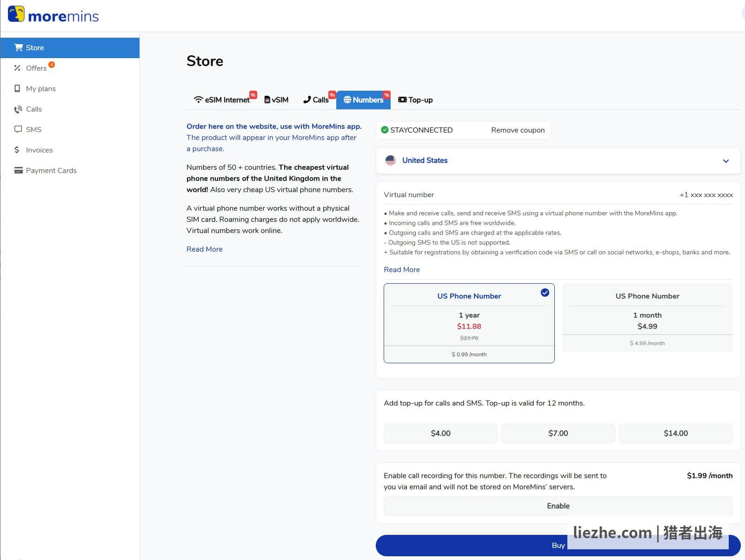The width and height of the screenshot is (745, 560).
Task: Click the top-up validity note text
Action: pyautogui.click(x=484, y=403)
